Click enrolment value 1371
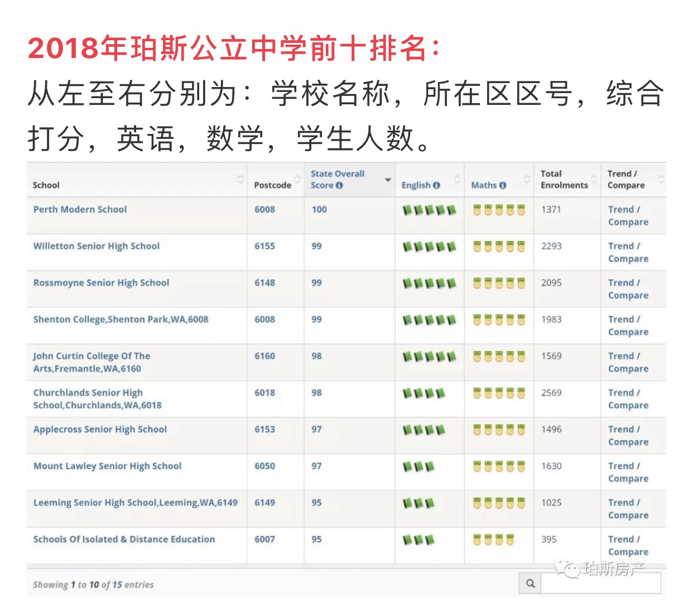693x616 pixels. click(551, 209)
